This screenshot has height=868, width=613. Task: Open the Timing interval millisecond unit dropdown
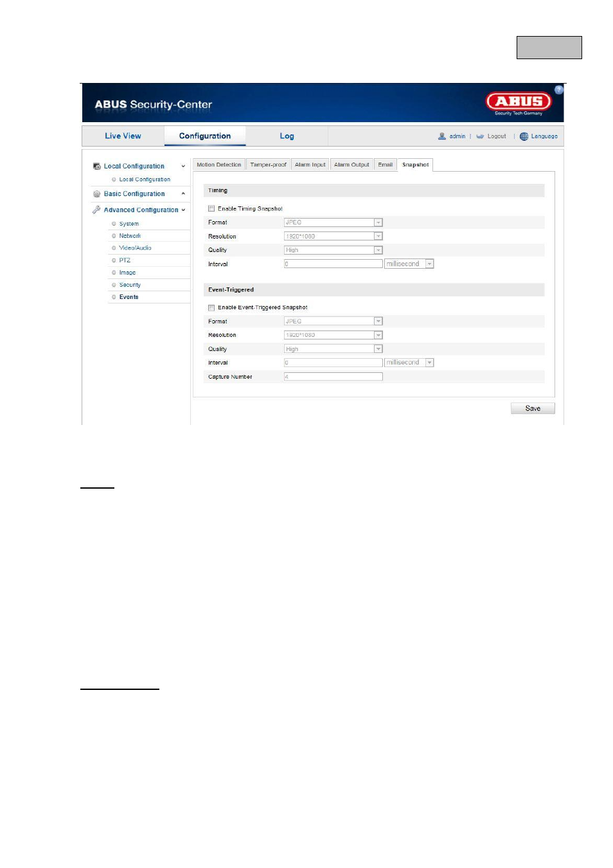coord(409,264)
